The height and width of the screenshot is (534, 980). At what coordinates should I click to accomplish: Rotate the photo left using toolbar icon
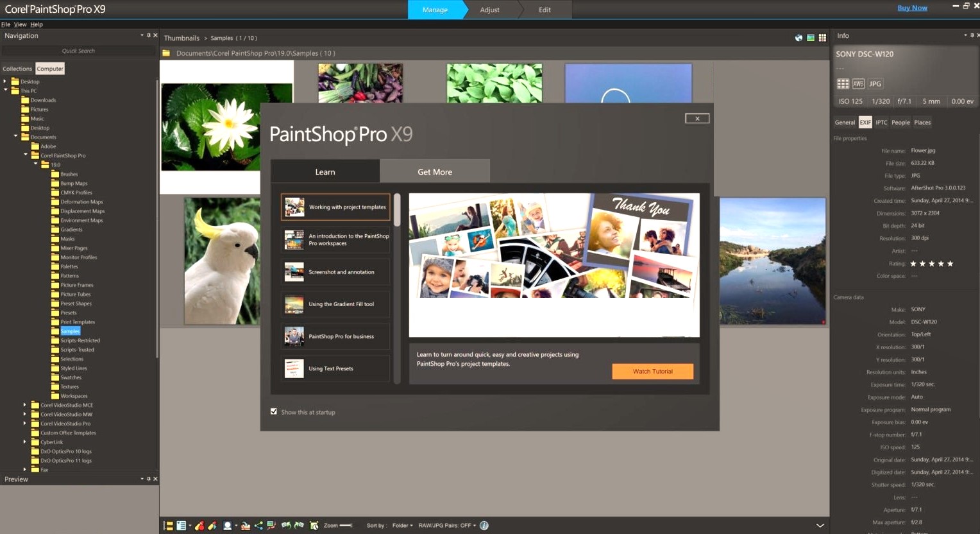pyautogui.click(x=286, y=526)
